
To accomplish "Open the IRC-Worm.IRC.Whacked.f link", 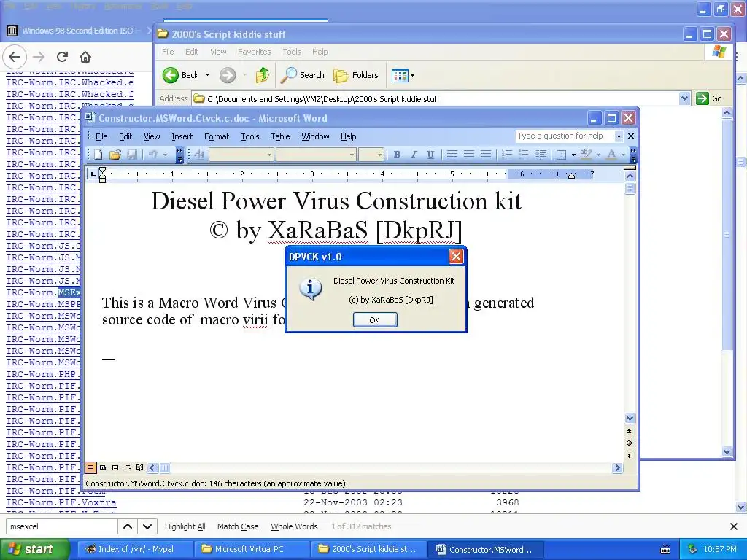I will coord(70,94).
